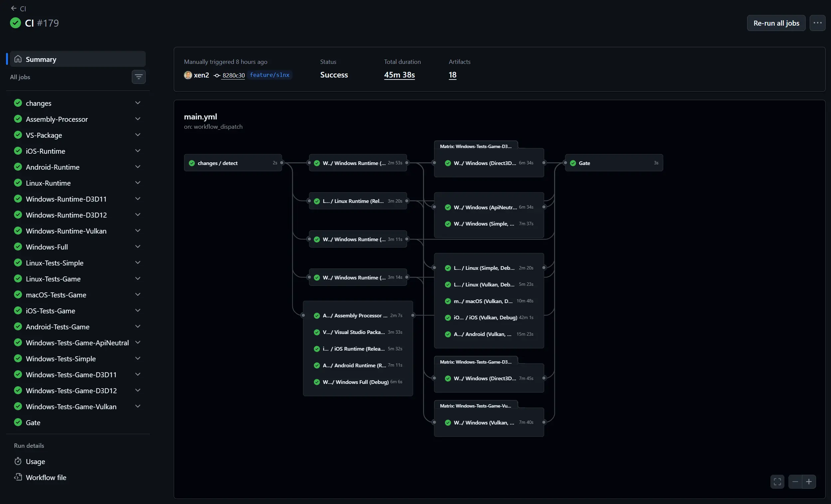Open iOS (Vulkan, Debug) graph node
Viewport: 831px width, 504px height.
(x=489, y=318)
